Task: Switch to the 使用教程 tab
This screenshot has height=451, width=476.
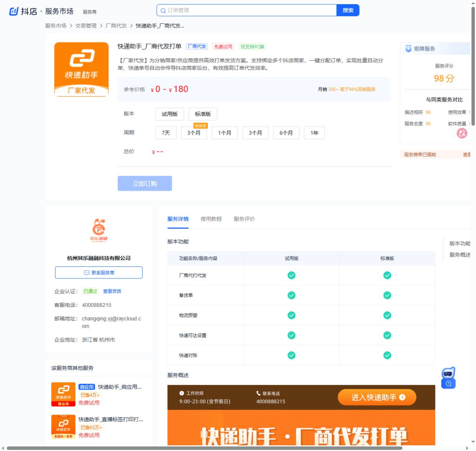Action: (211, 219)
